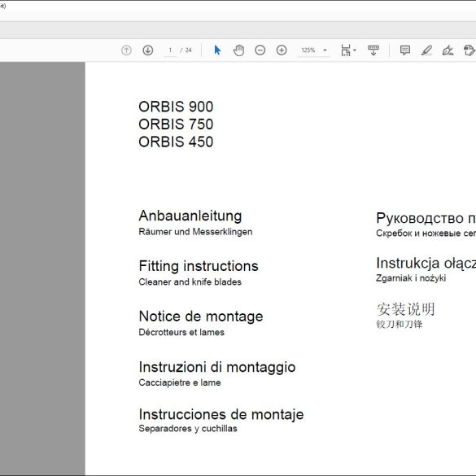This screenshot has height=476, width=476.
Task: Click the Instrucciones de montaje heading
Action: (x=221, y=414)
